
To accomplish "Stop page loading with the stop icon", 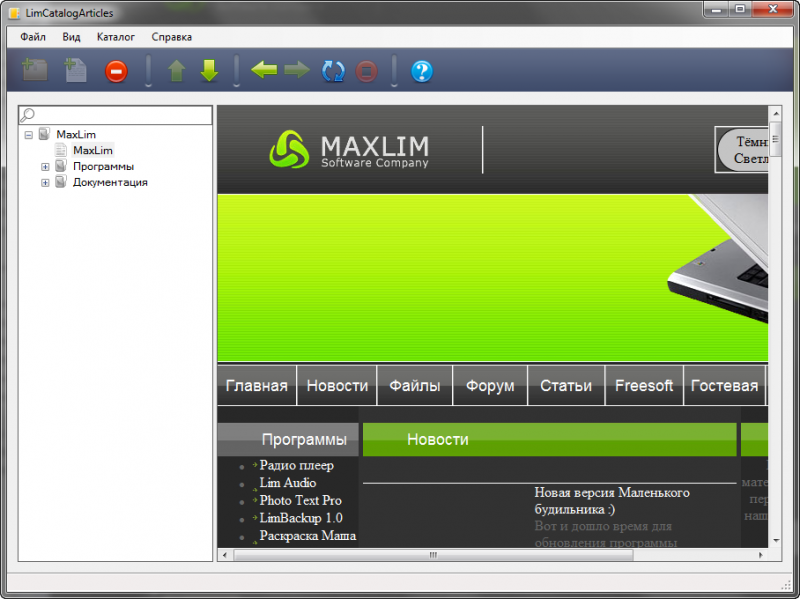I will point(366,71).
